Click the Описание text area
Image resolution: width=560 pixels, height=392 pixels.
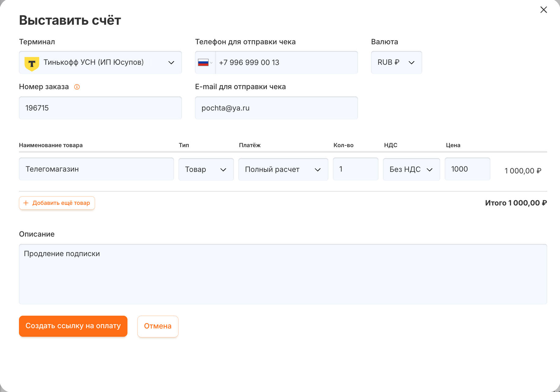coord(283,274)
